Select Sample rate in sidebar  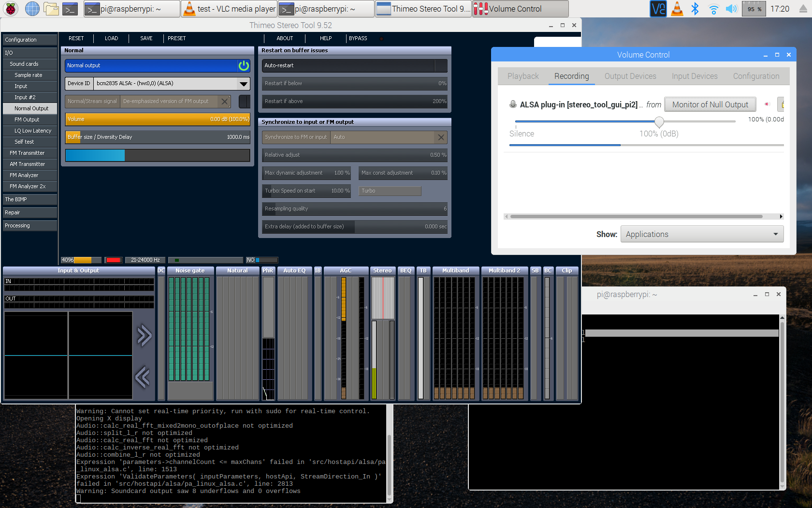(30, 75)
